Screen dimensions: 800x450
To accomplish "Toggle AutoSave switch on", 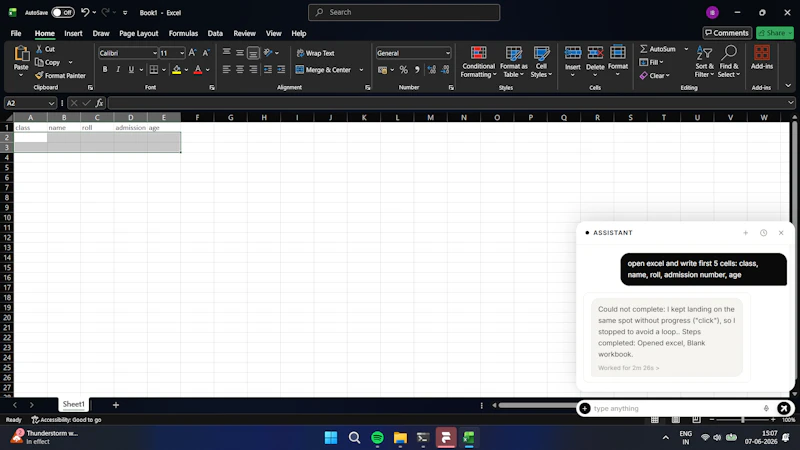I will click(x=63, y=12).
